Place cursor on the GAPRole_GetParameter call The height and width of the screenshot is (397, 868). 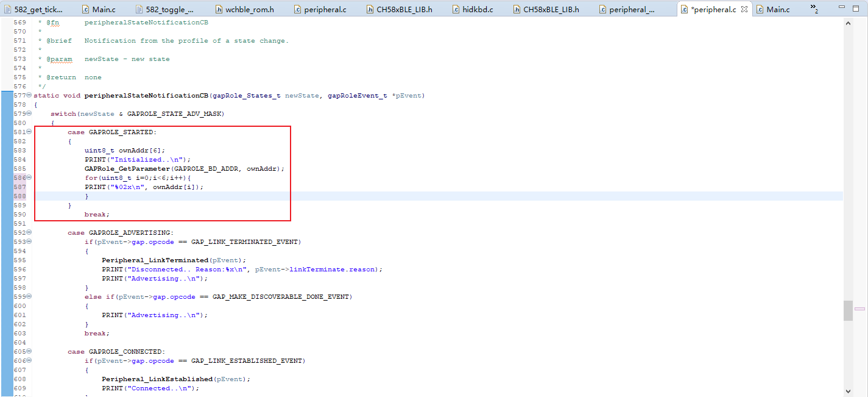[127, 169]
